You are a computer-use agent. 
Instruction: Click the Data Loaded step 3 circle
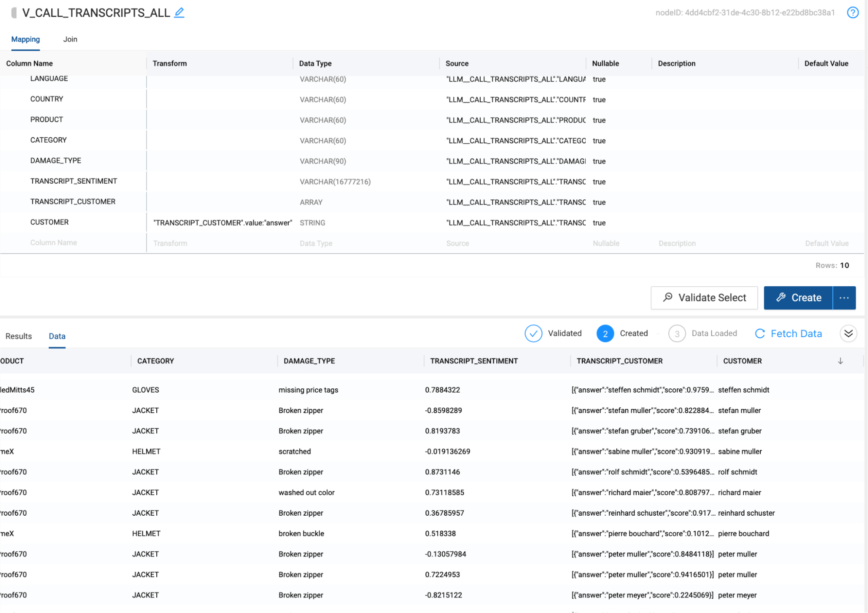(x=677, y=334)
